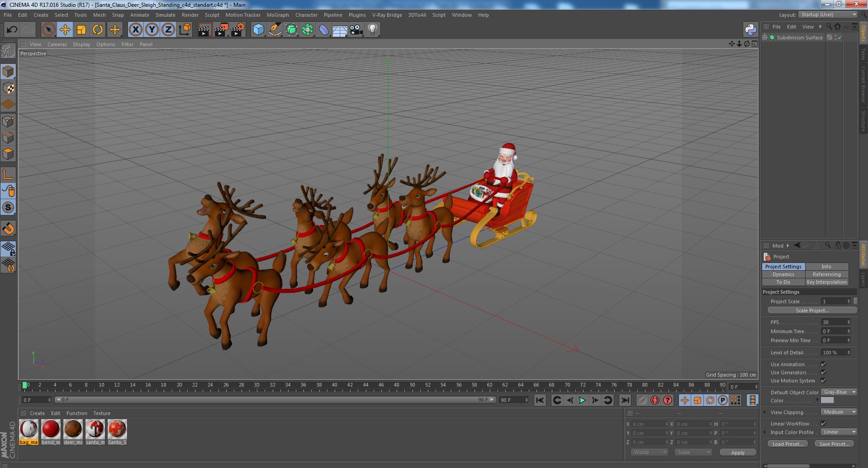The image size is (868, 468).
Task: Toggle Linear Workflow checkbox
Action: point(823,424)
